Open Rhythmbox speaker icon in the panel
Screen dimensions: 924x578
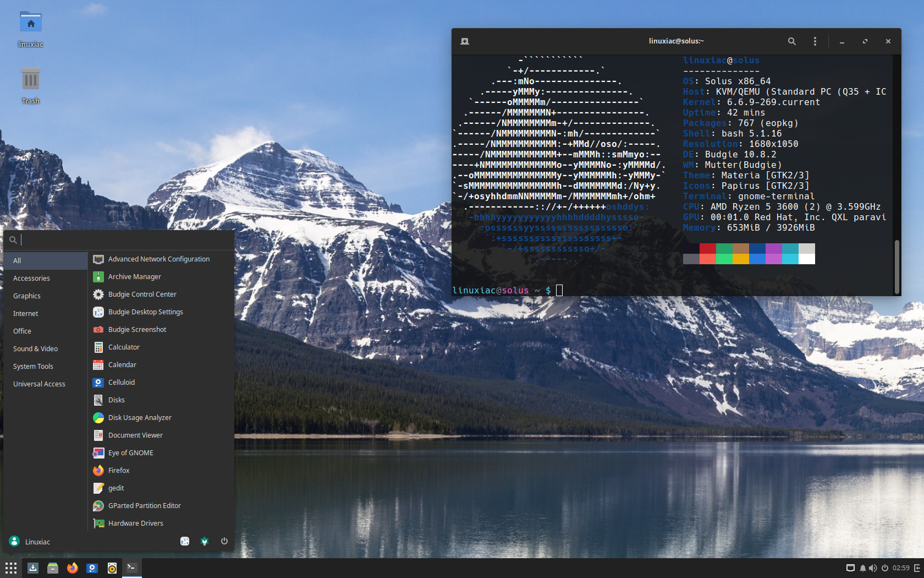pyautogui.click(x=112, y=568)
